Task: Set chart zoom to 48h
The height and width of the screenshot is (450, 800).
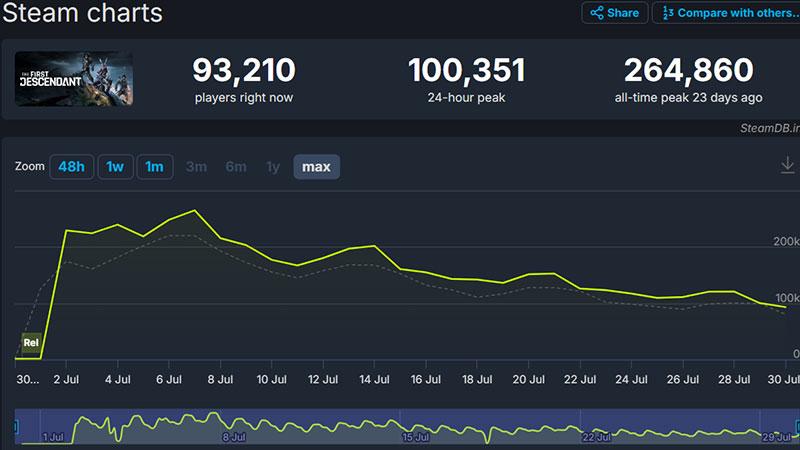Action: (71, 167)
